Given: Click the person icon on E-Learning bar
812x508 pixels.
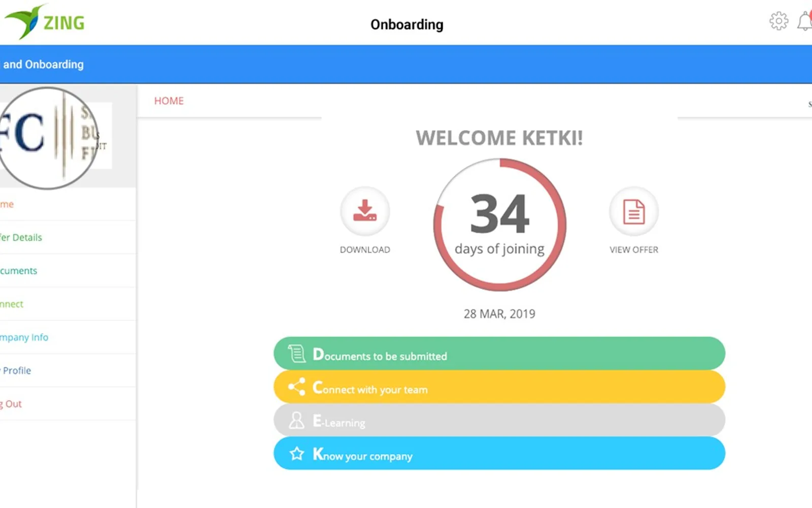Looking at the screenshot, I should 296,420.
